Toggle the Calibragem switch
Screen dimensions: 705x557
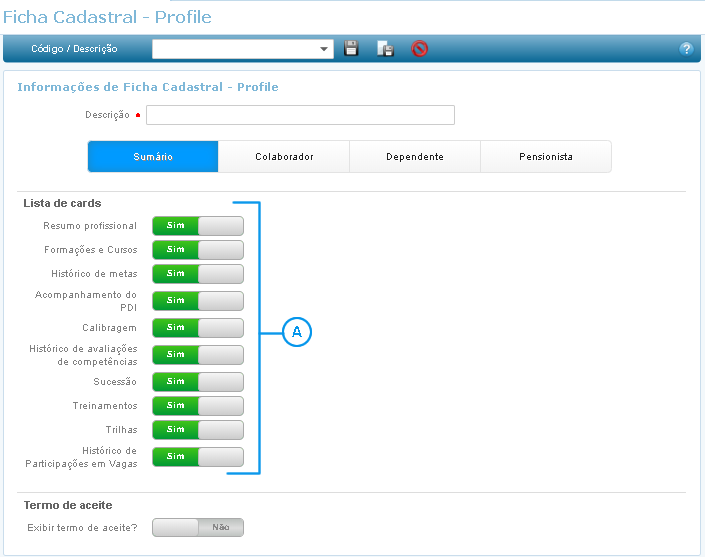(198, 327)
